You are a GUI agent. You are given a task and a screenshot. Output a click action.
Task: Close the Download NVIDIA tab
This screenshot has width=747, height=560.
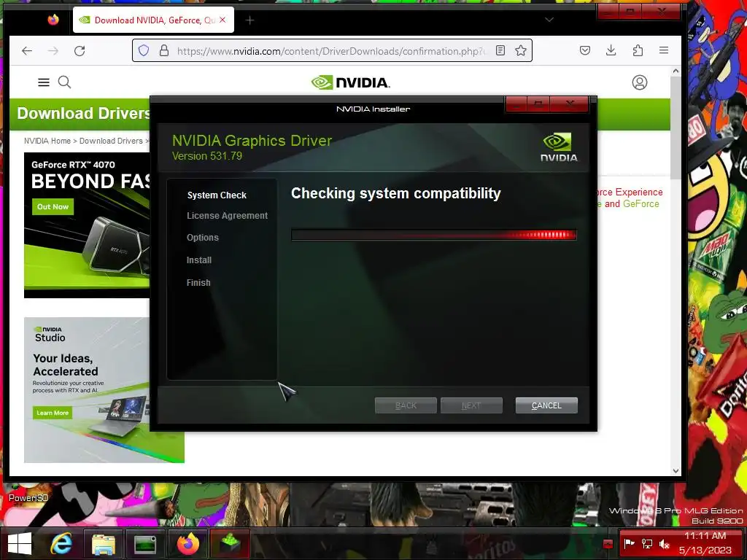click(x=222, y=20)
